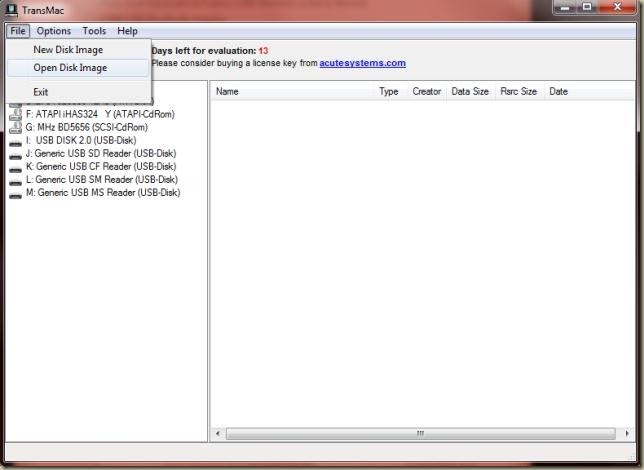
Task: Choose Open Disk Image menu entry
Action: (x=78, y=68)
